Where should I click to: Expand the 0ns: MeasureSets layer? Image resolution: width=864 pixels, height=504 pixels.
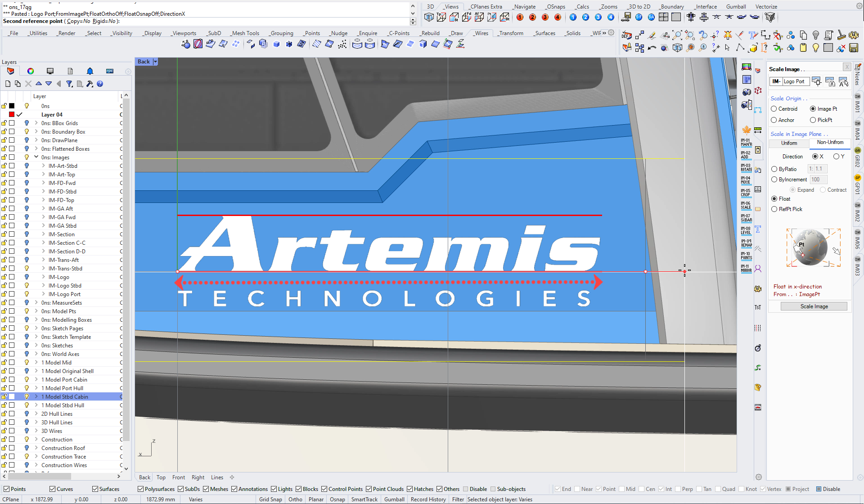click(x=36, y=302)
